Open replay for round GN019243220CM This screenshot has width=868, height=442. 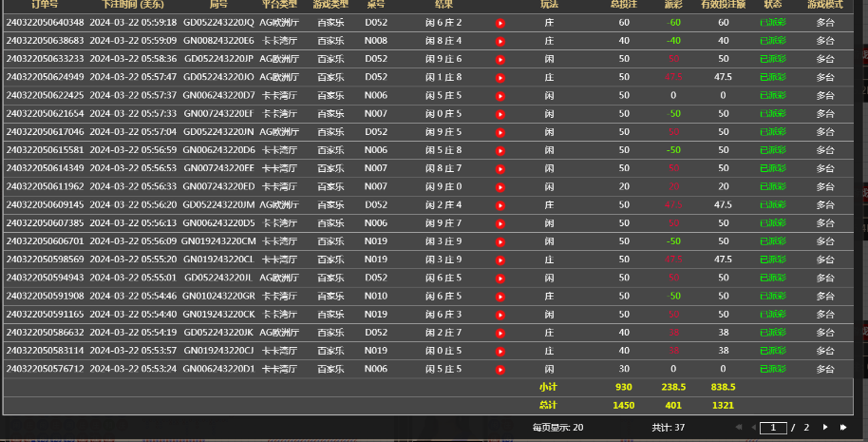[x=500, y=241]
